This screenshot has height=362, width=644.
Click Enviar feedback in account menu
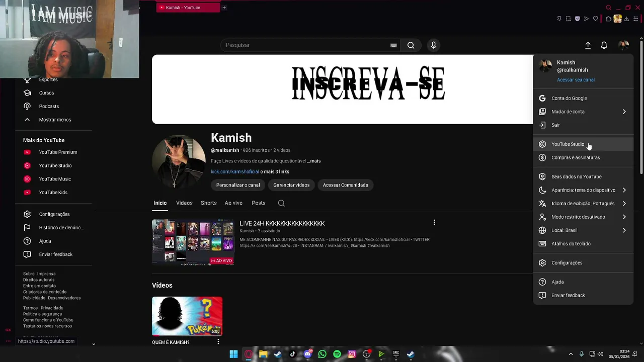click(x=583, y=295)
